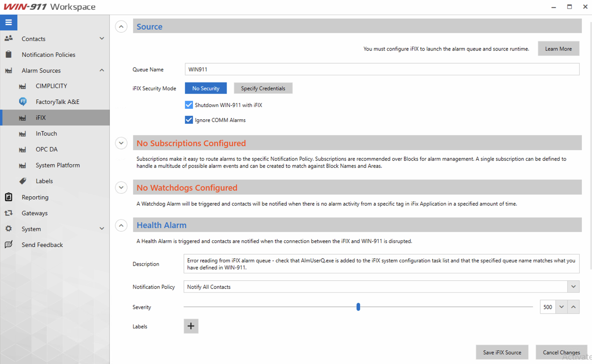The height and width of the screenshot is (364, 592).
Task: Click the Gateways arrows icon
Action: click(8, 213)
